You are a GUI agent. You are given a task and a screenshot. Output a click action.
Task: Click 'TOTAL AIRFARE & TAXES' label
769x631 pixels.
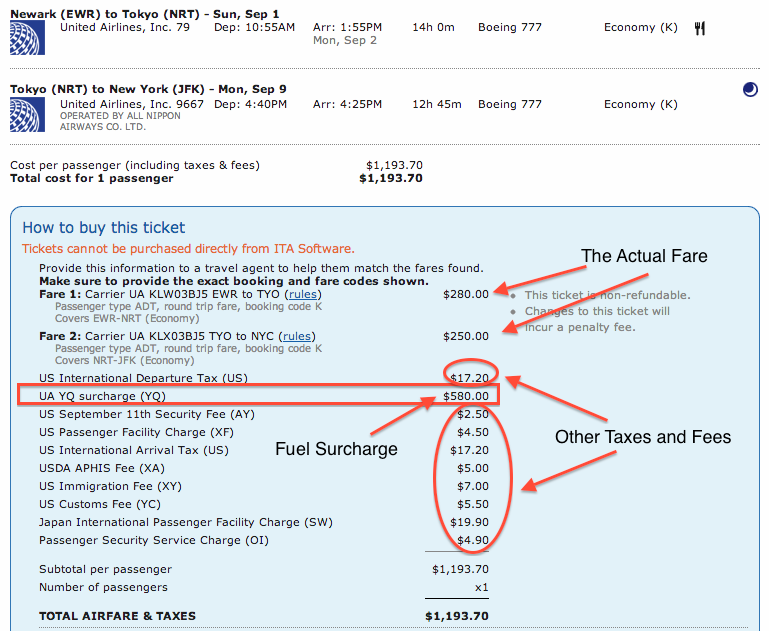click(117, 616)
